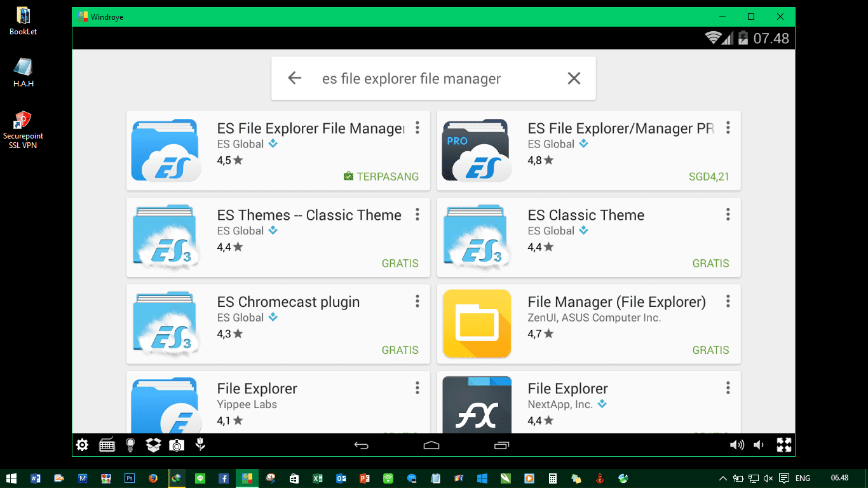The width and height of the screenshot is (868, 488).
Task: Open Windroye settings gear icon
Action: coord(82,445)
